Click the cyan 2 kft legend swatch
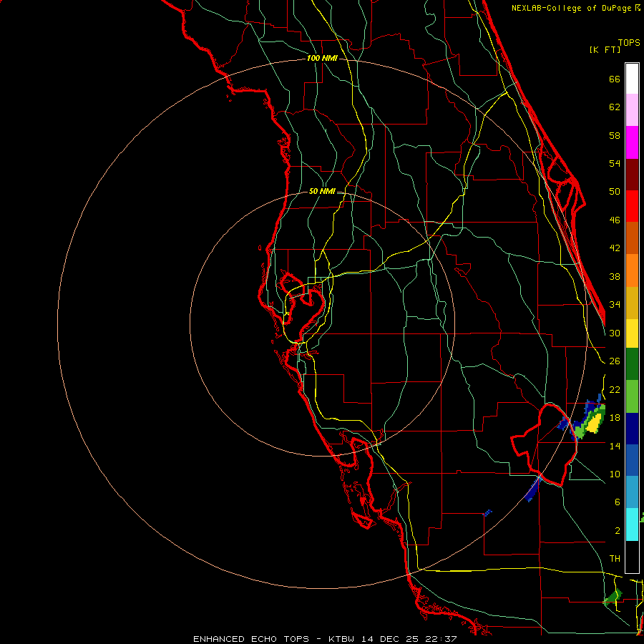This screenshot has width=644, height=644. [632, 525]
